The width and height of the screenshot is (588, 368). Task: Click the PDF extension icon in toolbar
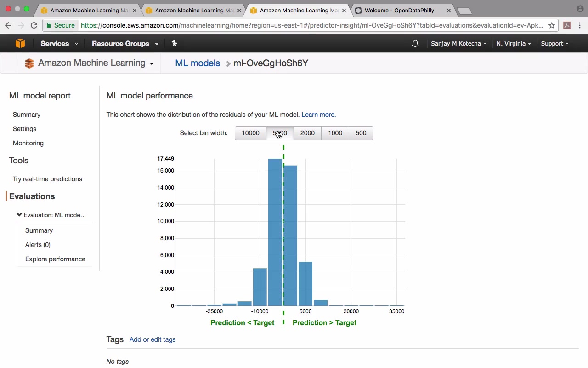567,25
